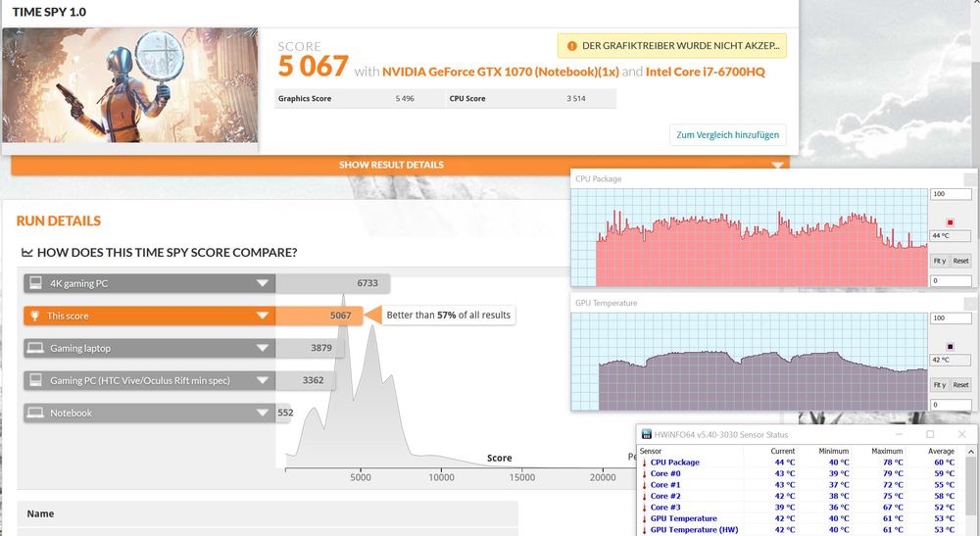Click the 4K gaming PC desktop icon

(35, 283)
